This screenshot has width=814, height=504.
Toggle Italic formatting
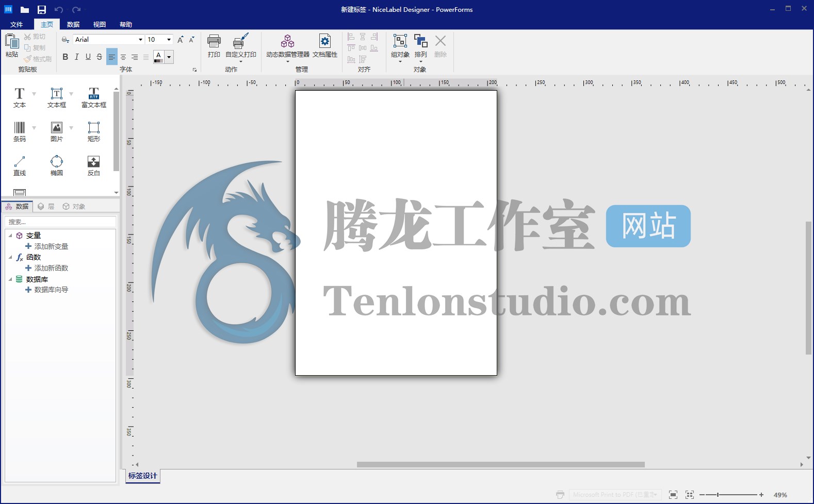click(77, 57)
